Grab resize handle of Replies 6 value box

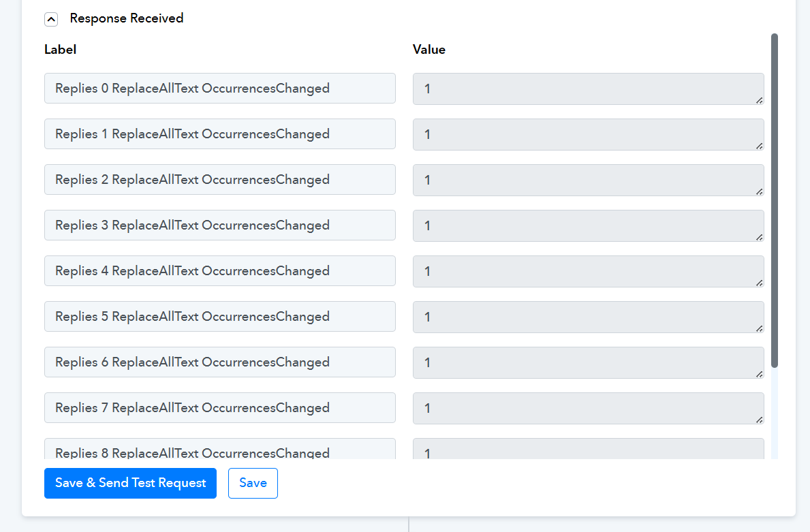[x=760, y=375]
